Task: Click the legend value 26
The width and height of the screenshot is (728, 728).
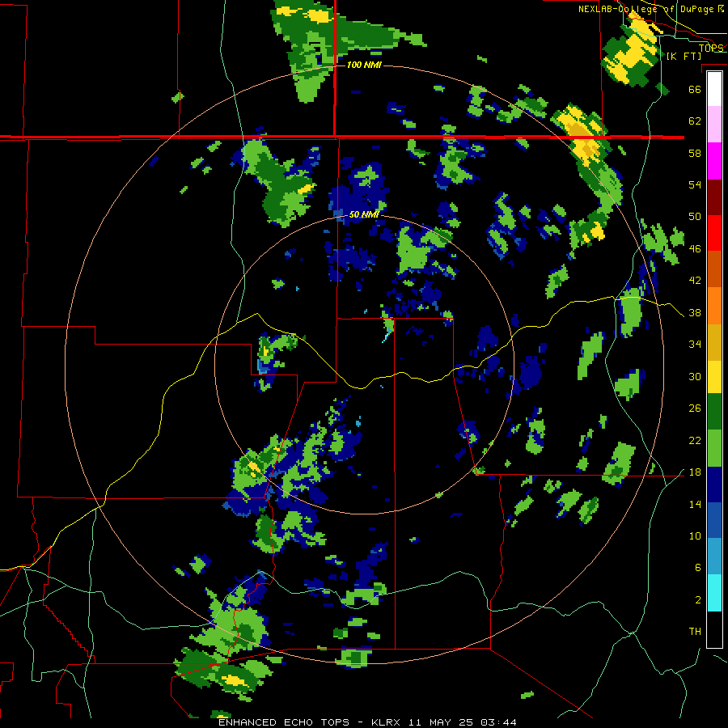Action: (695, 408)
